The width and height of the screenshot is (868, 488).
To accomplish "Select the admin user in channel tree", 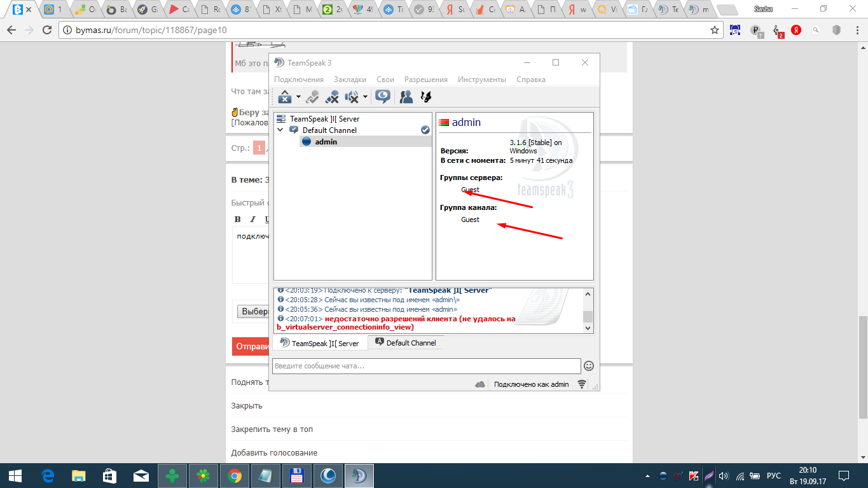I will point(326,142).
